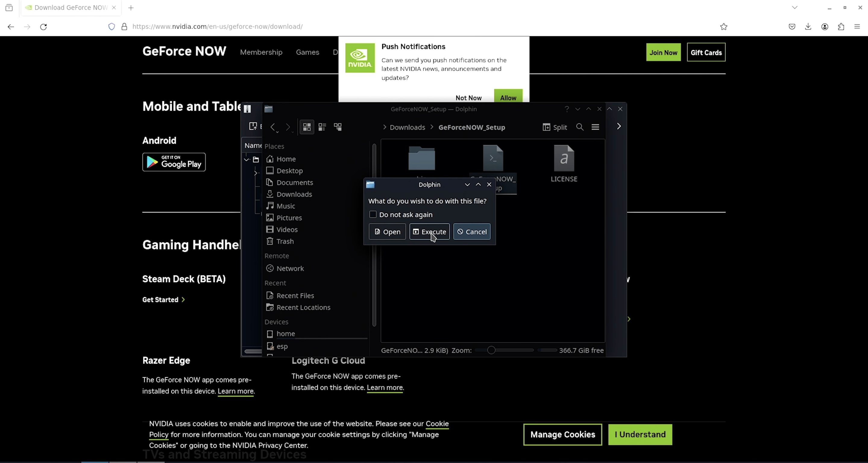Screen dimensions: 868x463
Task: Click the icon grid view toggle in Dolphin
Action: pos(307,127)
